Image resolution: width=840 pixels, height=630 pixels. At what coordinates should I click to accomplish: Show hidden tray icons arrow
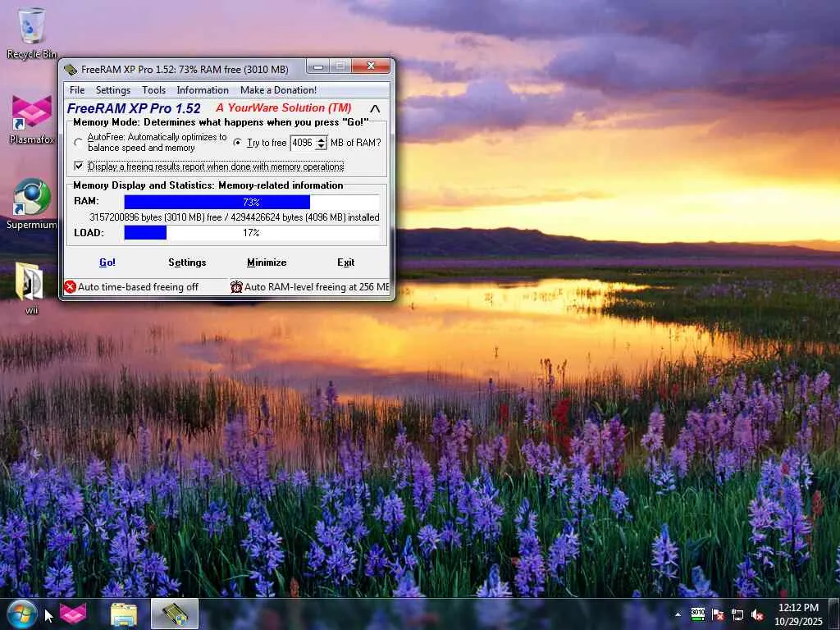[x=678, y=614]
